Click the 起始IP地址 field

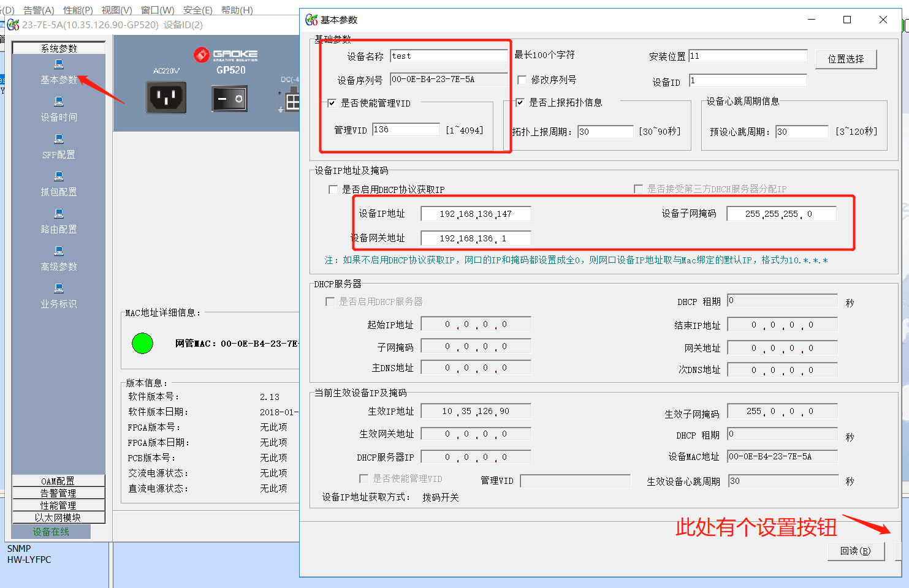coord(476,325)
